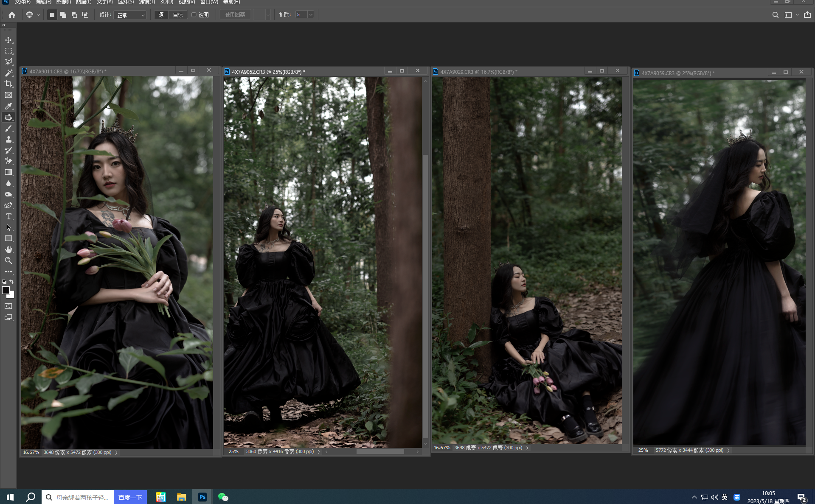Viewport: 815px width, 504px height.
Task: Open the Windows Start menu
Action: [x=10, y=497]
